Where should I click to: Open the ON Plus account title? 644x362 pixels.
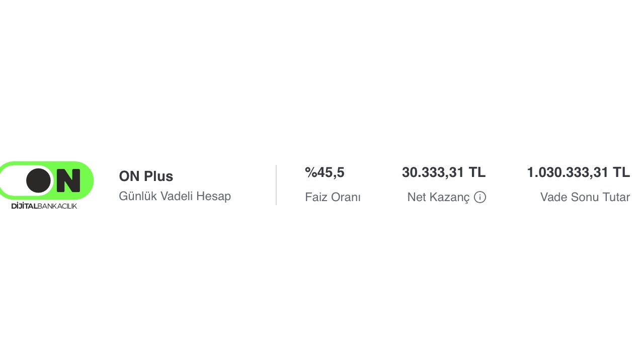coord(146,176)
